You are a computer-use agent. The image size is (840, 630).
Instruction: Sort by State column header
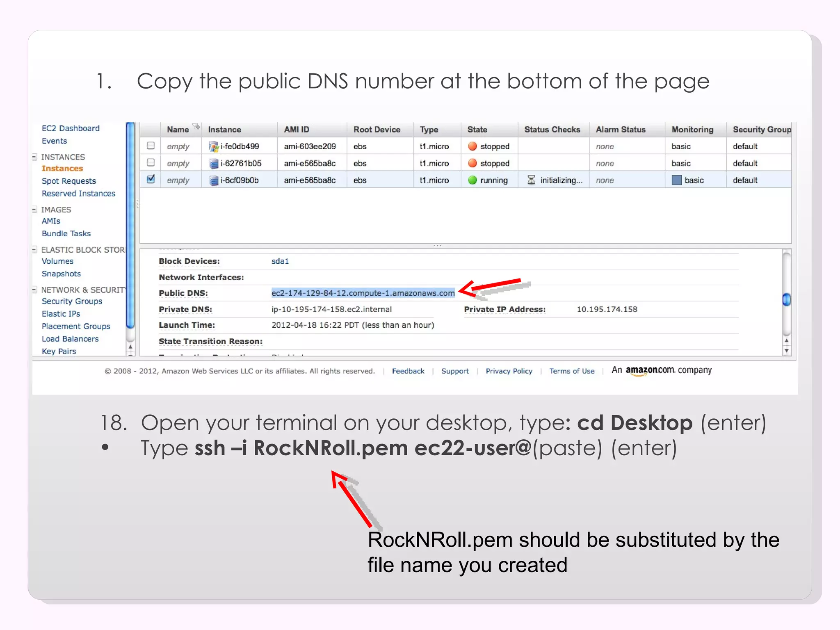point(477,130)
